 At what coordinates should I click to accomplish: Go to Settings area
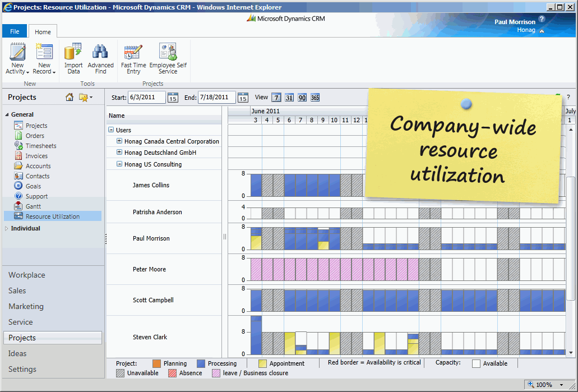click(22, 369)
